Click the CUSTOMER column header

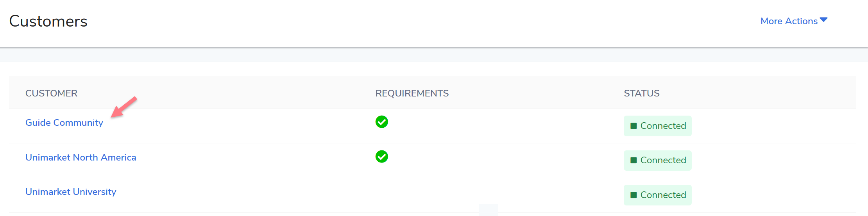click(51, 93)
